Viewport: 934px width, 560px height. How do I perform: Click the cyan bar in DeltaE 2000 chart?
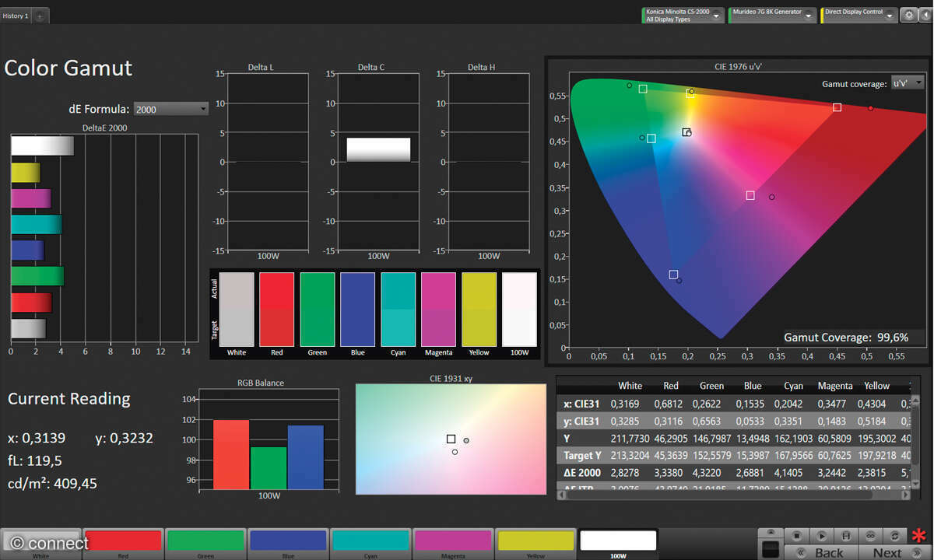click(36, 225)
